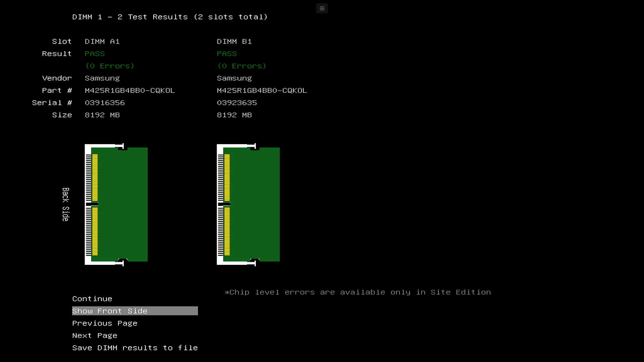
Task: Click the DIMM B1 part number text
Action: click(262, 90)
